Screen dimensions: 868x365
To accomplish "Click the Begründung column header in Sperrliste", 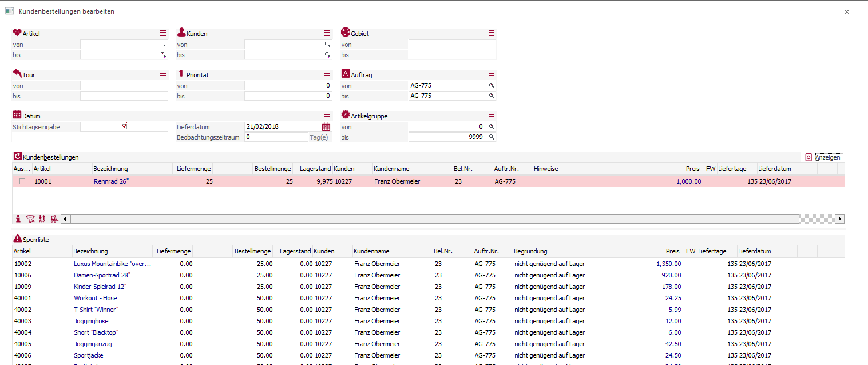I will pyautogui.click(x=530, y=251).
